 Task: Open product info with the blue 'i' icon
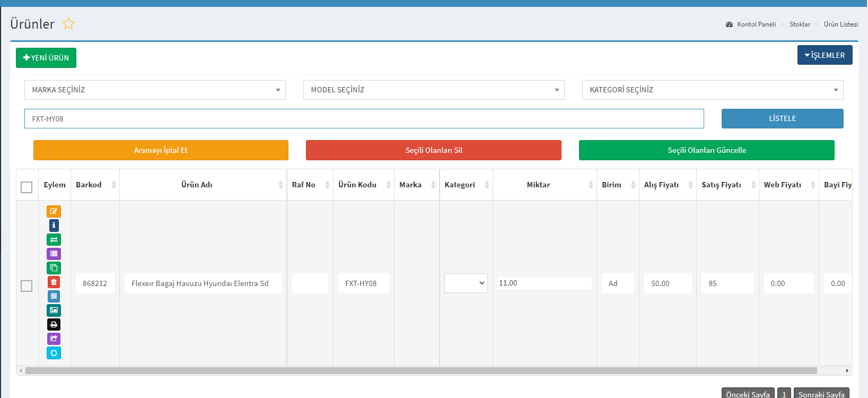[x=54, y=226]
